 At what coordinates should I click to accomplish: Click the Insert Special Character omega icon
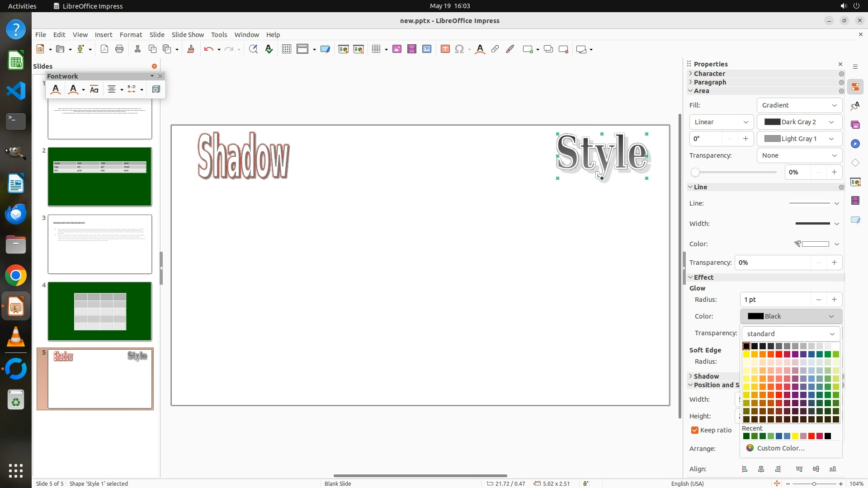pos(459,49)
